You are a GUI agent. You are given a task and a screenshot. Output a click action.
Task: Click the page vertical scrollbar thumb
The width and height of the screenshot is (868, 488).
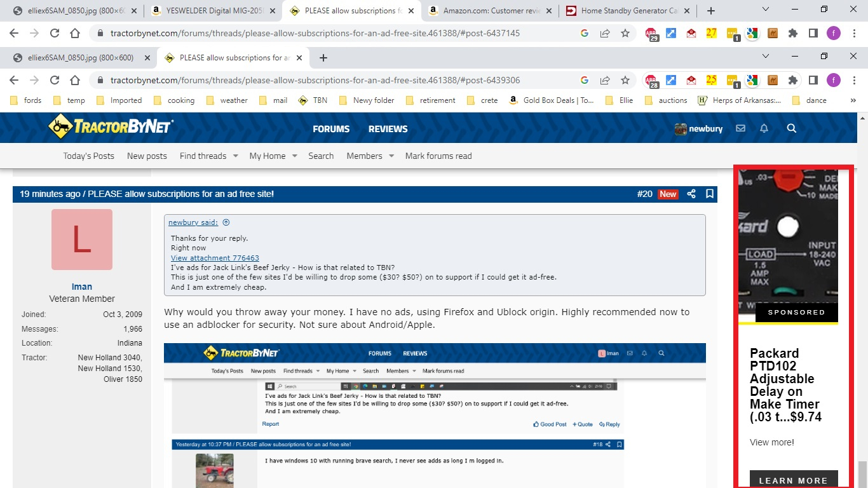coord(862,473)
